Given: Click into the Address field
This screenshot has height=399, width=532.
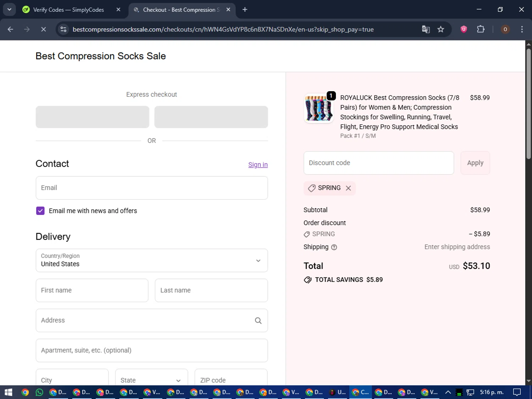Looking at the screenshot, I should pos(152,320).
